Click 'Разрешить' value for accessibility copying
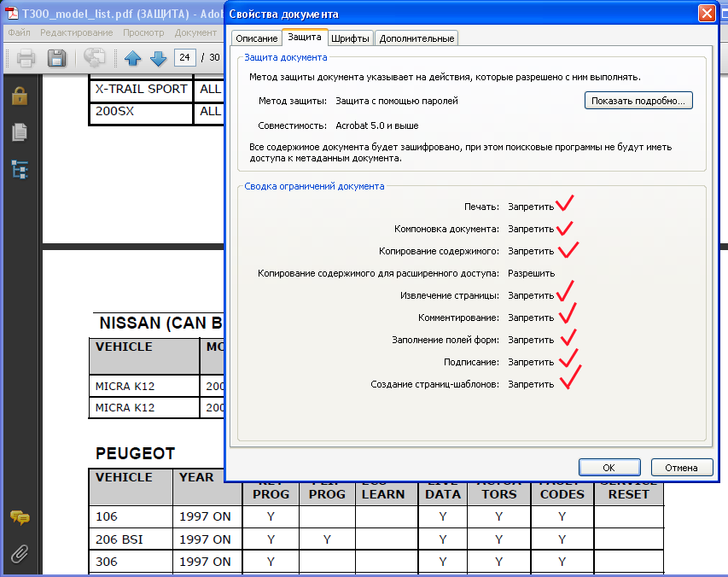Viewport: 728px width, 577px height. 531,273
